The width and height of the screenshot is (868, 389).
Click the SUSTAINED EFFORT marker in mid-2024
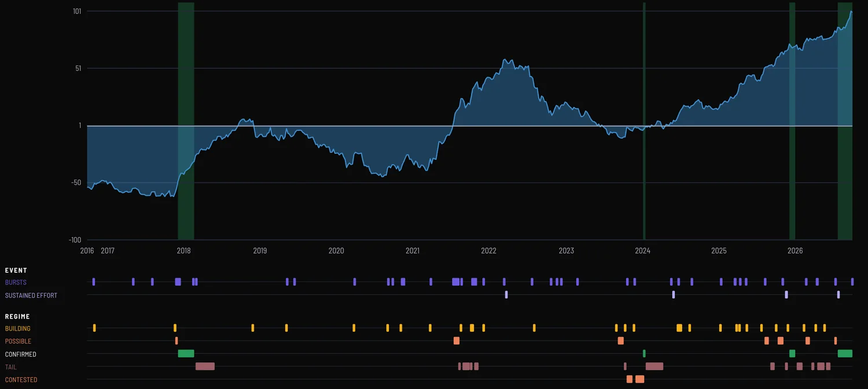(x=674, y=295)
